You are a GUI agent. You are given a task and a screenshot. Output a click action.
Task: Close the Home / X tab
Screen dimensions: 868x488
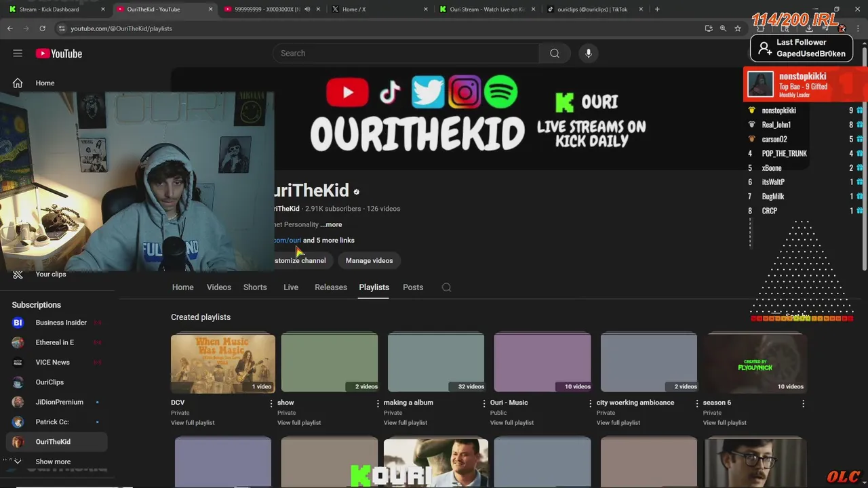pos(426,9)
